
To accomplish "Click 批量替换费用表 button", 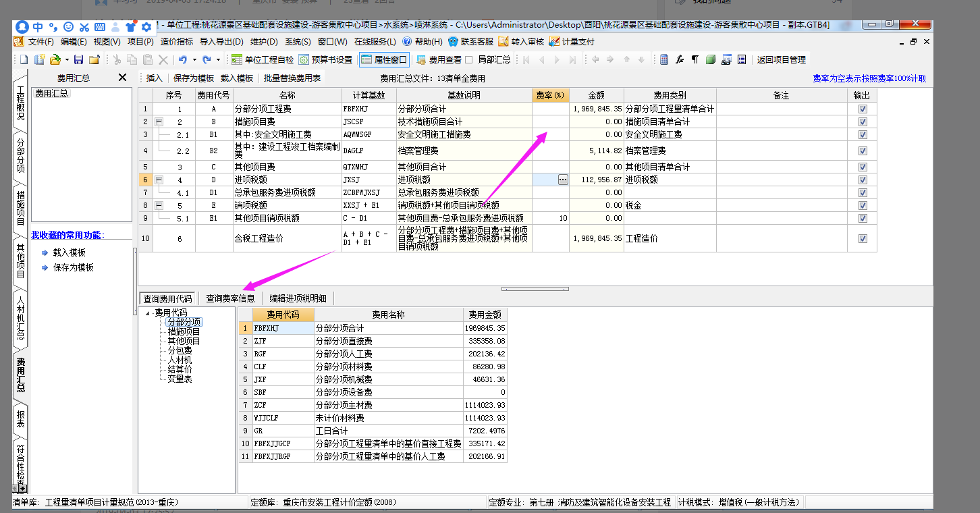I will 292,78.
